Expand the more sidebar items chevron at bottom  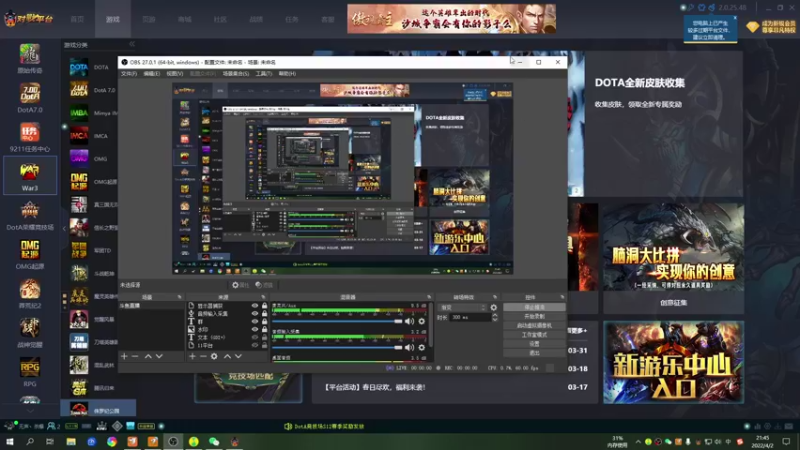pos(30,410)
